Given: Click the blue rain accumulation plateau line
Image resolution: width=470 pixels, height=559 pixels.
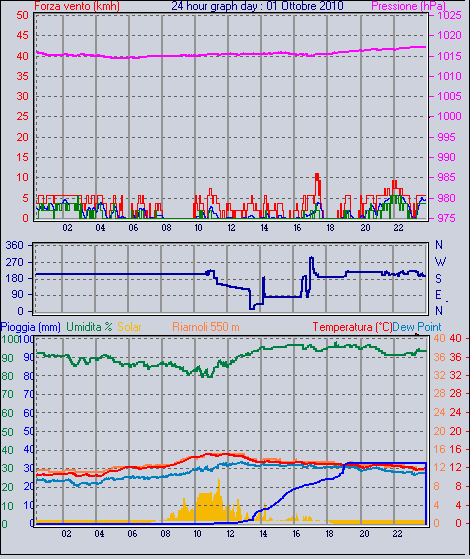Looking at the screenshot, I should coord(385,463).
